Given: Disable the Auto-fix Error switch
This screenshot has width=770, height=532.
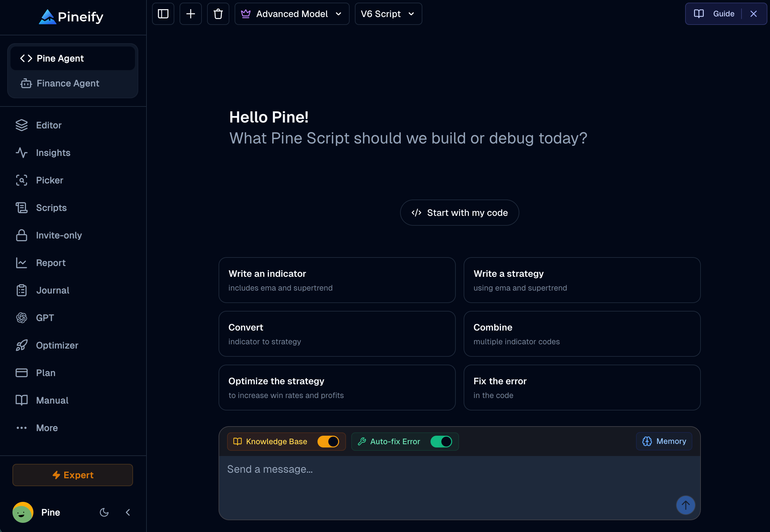Looking at the screenshot, I should 441,442.
